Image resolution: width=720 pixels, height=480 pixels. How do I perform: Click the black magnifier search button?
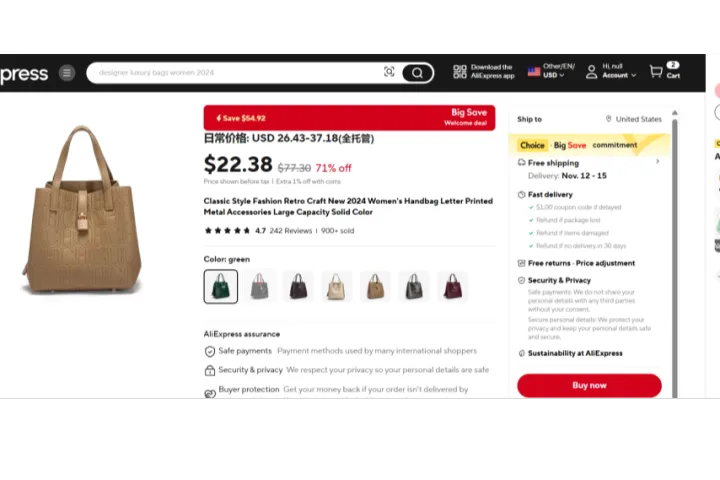pyautogui.click(x=417, y=73)
